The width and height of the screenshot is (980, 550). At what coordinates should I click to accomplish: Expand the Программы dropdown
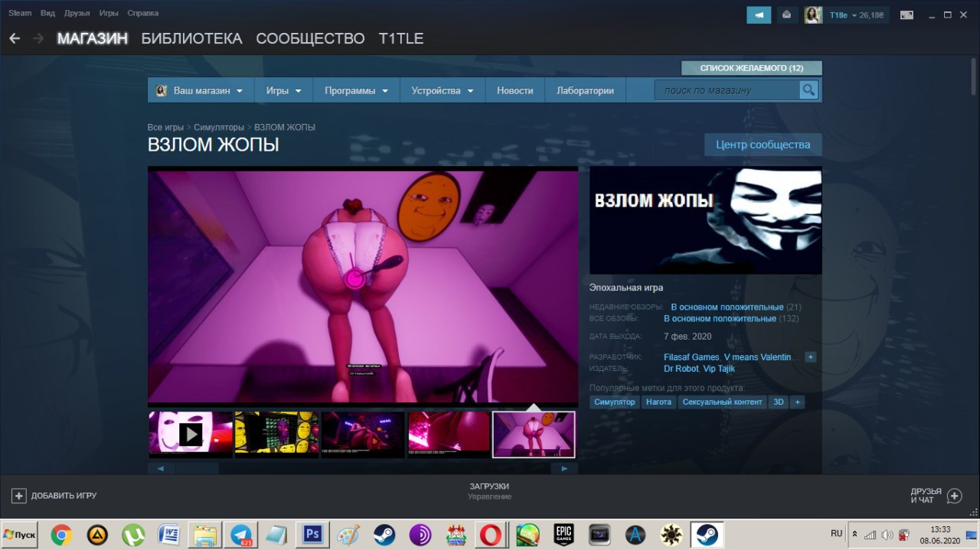tap(356, 90)
